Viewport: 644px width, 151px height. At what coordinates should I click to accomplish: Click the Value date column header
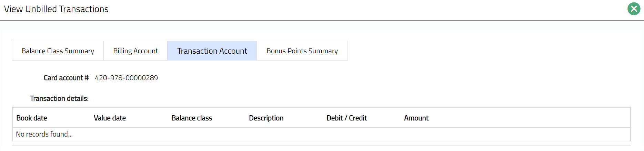[x=110, y=118]
